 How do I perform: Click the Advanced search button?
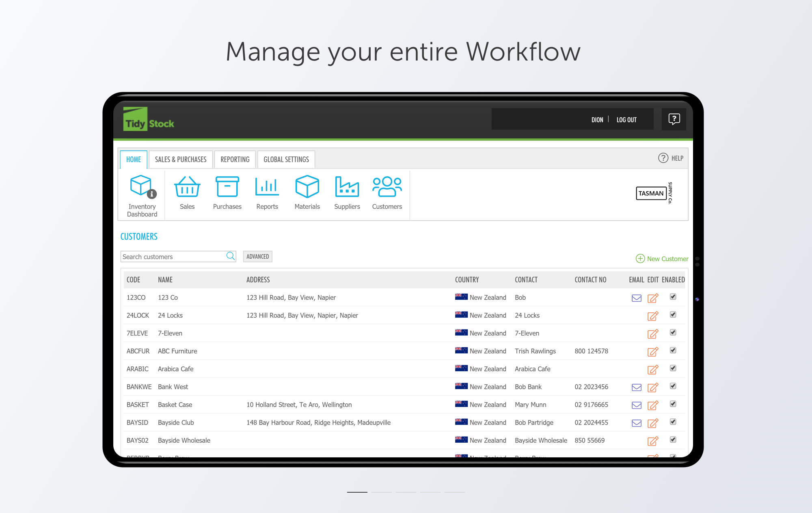point(257,256)
